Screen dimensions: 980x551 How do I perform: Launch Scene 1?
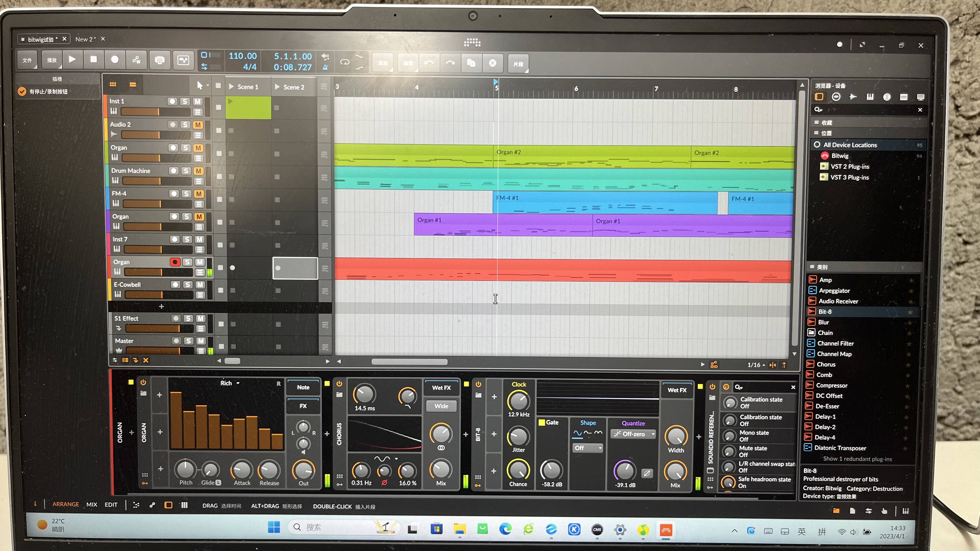coord(231,87)
